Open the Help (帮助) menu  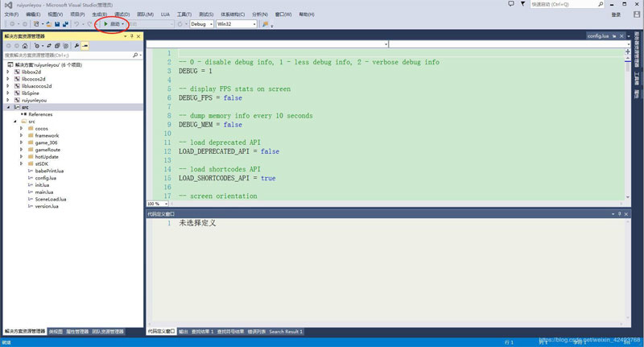pos(307,14)
